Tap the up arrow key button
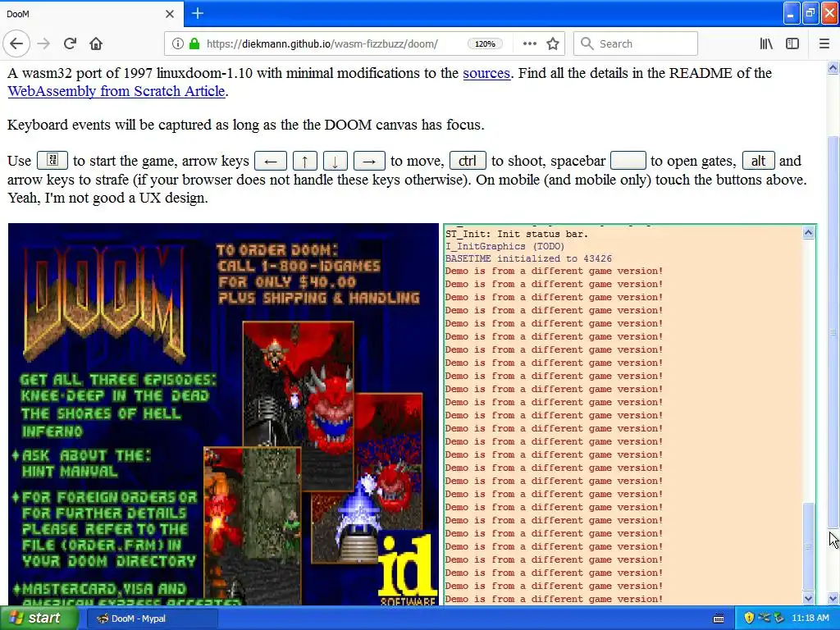 pyautogui.click(x=305, y=161)
